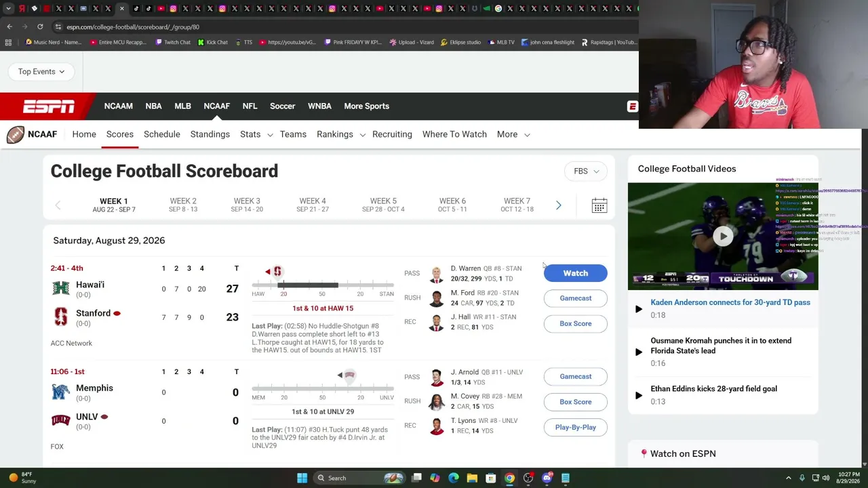Open Play-by-Play for Memphis vs UNLV
This screenshot has width=868, height=488.
click(x=575, y=427)
